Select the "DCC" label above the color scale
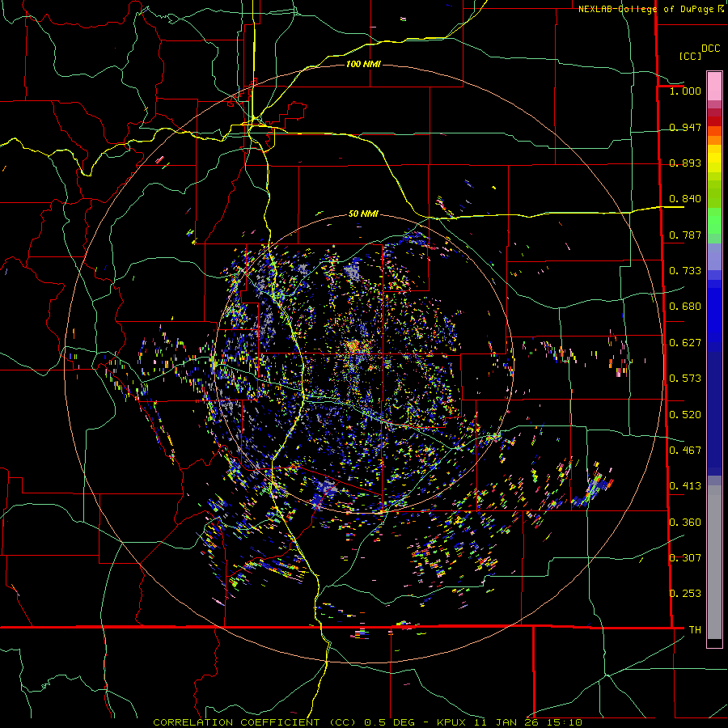 tap(710, 49)
